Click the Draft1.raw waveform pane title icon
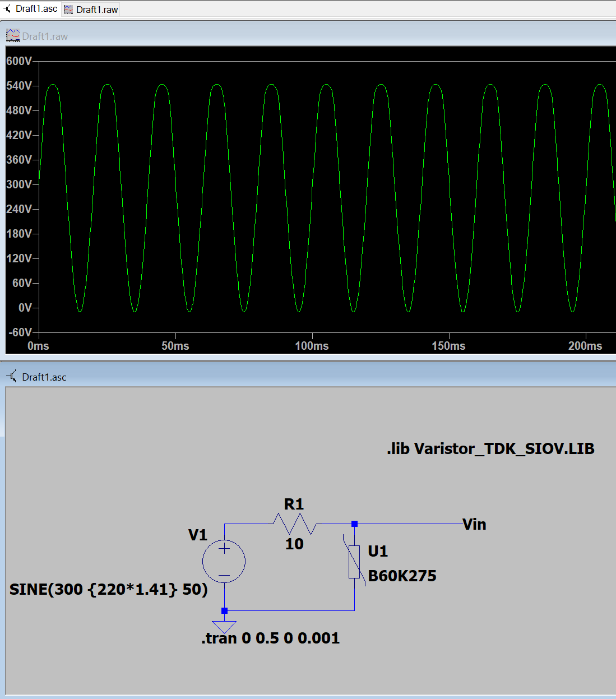Viewport: 616px width, 699px height. (13, 36)
